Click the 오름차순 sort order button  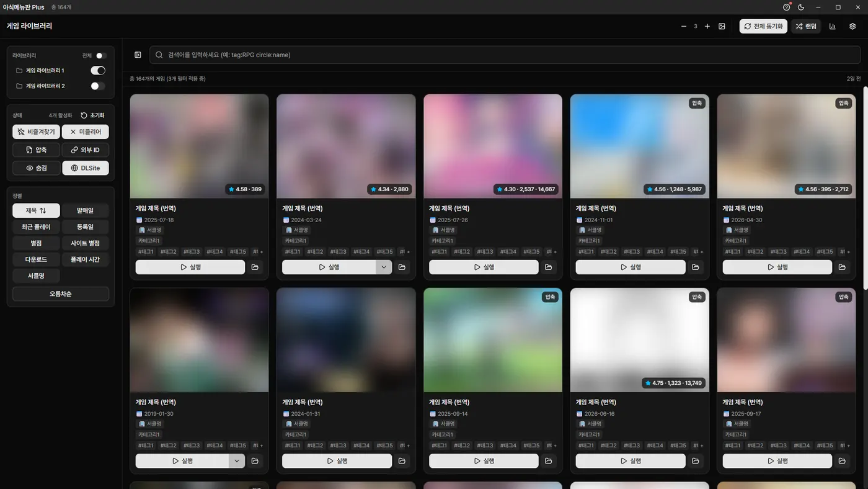(x=61, y=294)
